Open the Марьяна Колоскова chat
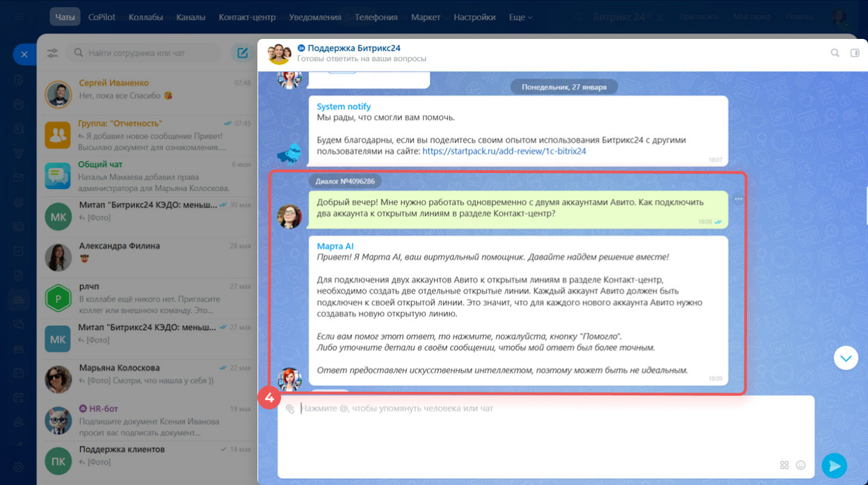The image size is (868, 485). [x=148, y=379]
